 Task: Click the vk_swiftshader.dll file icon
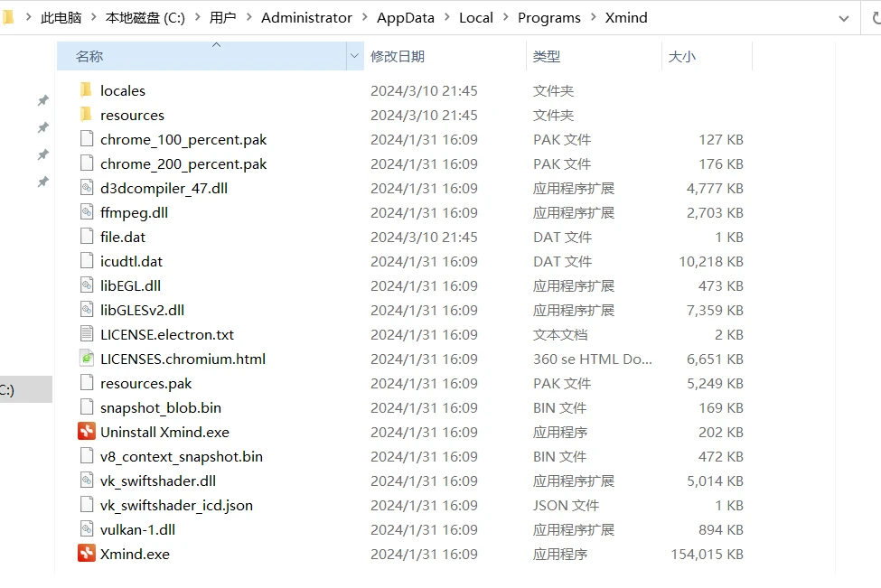[87, 481]
